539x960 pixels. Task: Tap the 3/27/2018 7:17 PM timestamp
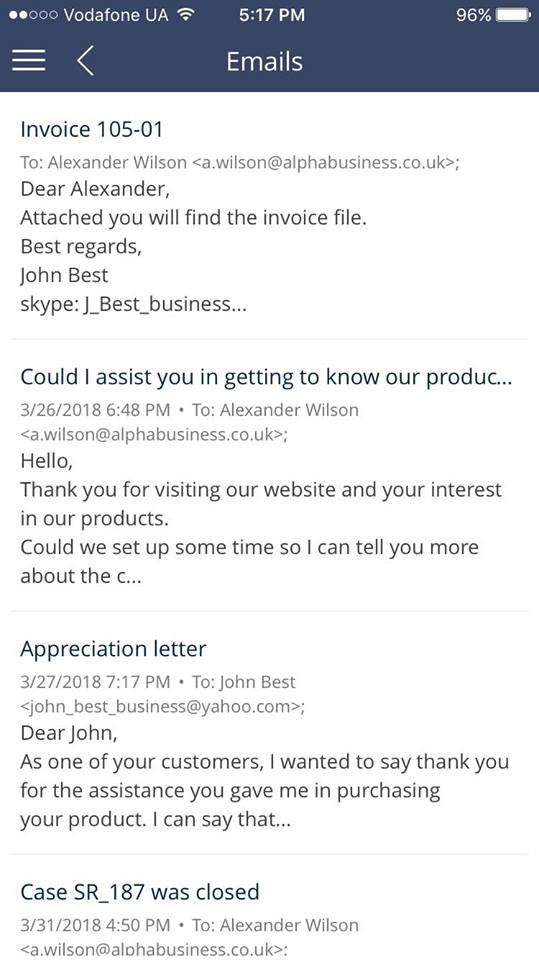click(95, 681)
